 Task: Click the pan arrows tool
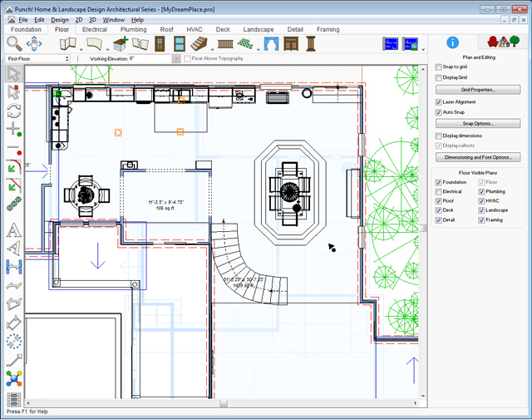34,43
